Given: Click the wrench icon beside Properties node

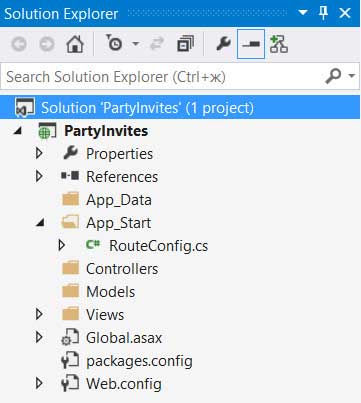Looking at the screenshot, I should [70, 153].
